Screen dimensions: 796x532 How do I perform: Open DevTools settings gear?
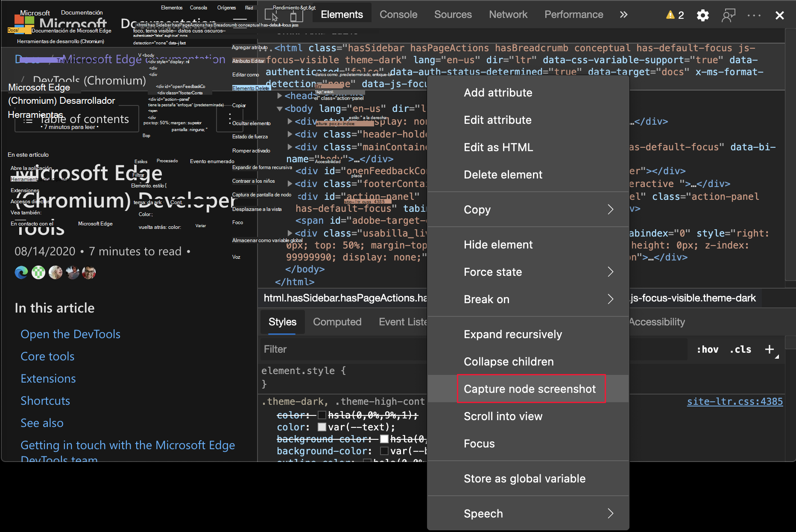pos(702,15)
